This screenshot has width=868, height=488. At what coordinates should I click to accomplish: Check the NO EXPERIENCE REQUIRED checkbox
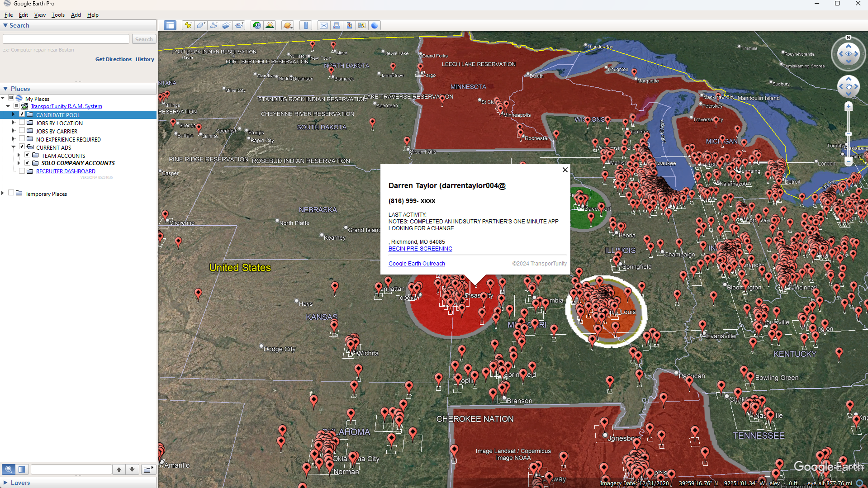(22, 139)
